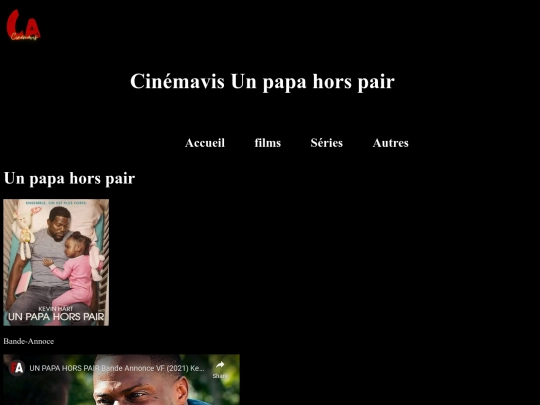Select the Autres menu item
The image size is (540, 405).
pyautogui.click(x=391, y=143)
